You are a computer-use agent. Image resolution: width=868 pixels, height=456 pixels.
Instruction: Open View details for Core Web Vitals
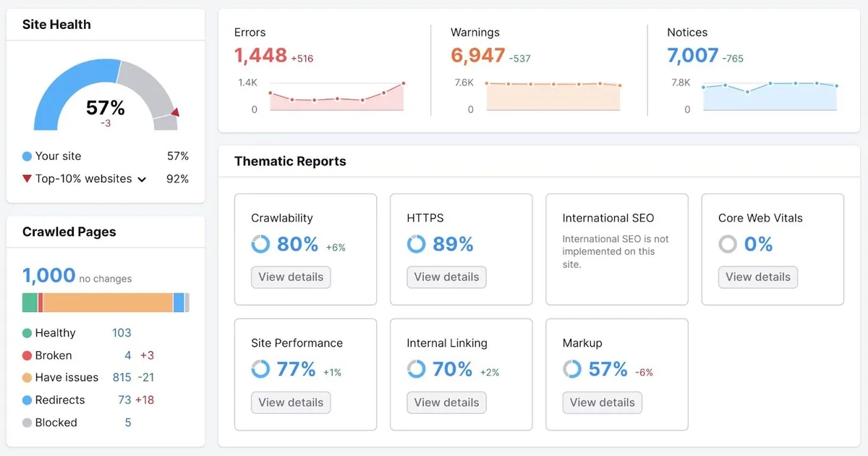tap(758, 277)
